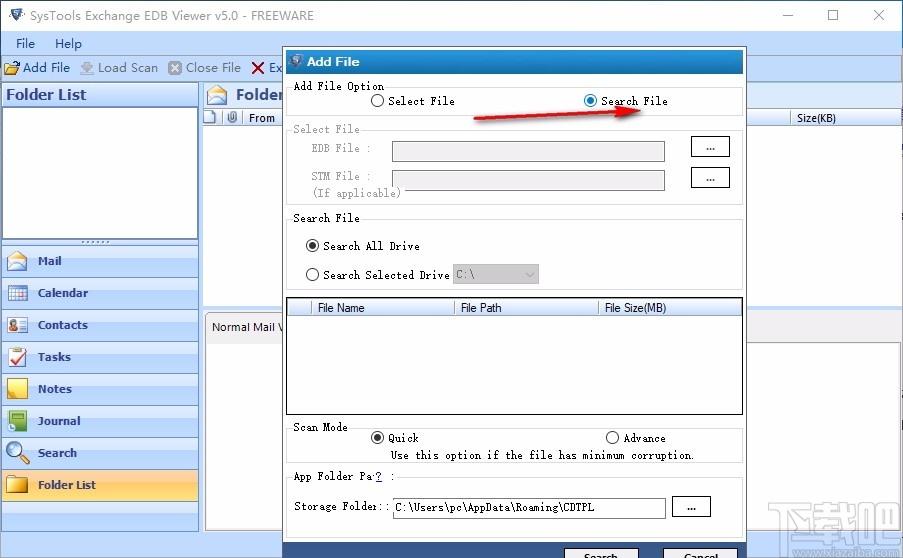Viewport: 903px width, 558px height.
Task: Click the EDB File path field
Action: [528, 151]
